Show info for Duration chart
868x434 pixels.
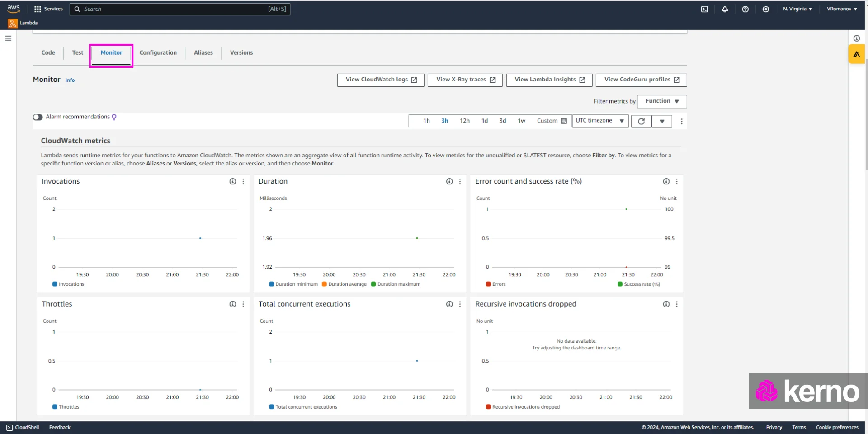(x=449, y=181)
